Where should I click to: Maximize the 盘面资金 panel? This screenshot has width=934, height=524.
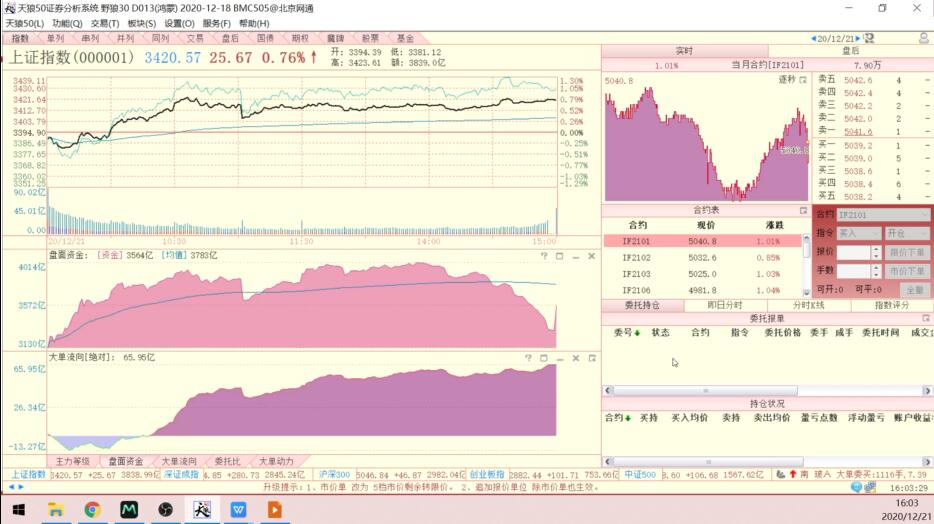click(x=559, y=256)
